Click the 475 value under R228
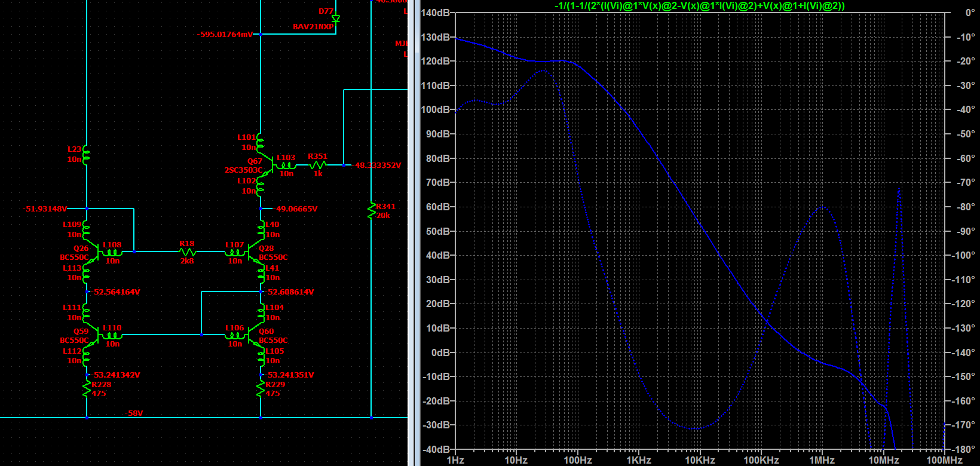Screen dimensions: 980x466 pyautogui.click(x=99, y=394)
